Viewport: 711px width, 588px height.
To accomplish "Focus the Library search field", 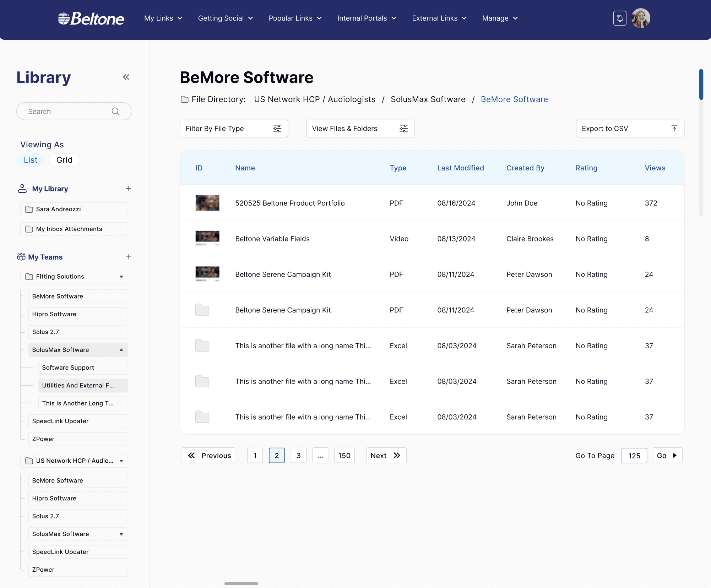I will [x=74, y=111].
